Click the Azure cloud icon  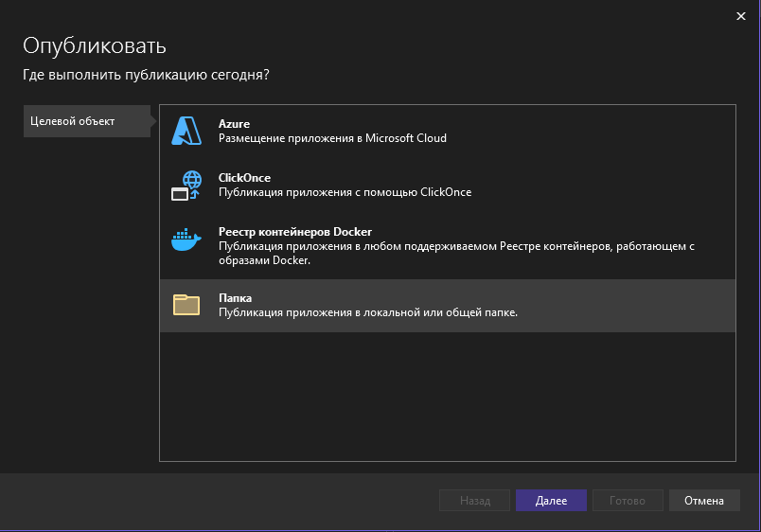[x=186, y=131]
